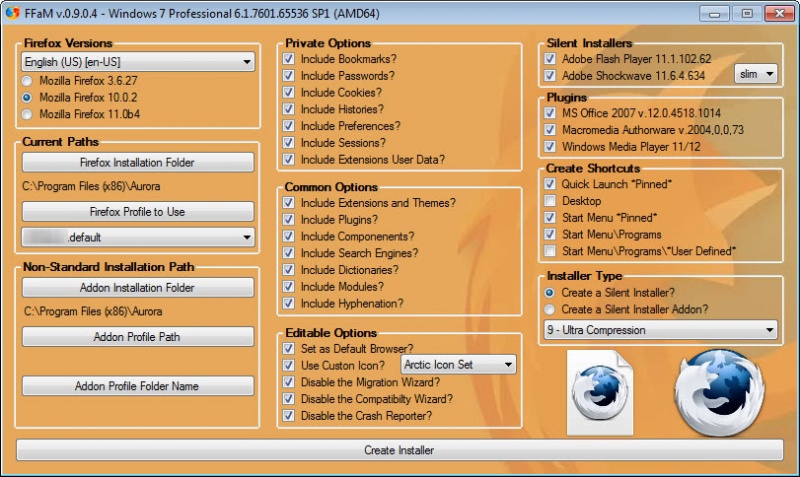Image resolution: width=800 pixels, height=477 pixels.
Task: Select Create a Silent Installer Addon option
Action: [x=549, y=309]
